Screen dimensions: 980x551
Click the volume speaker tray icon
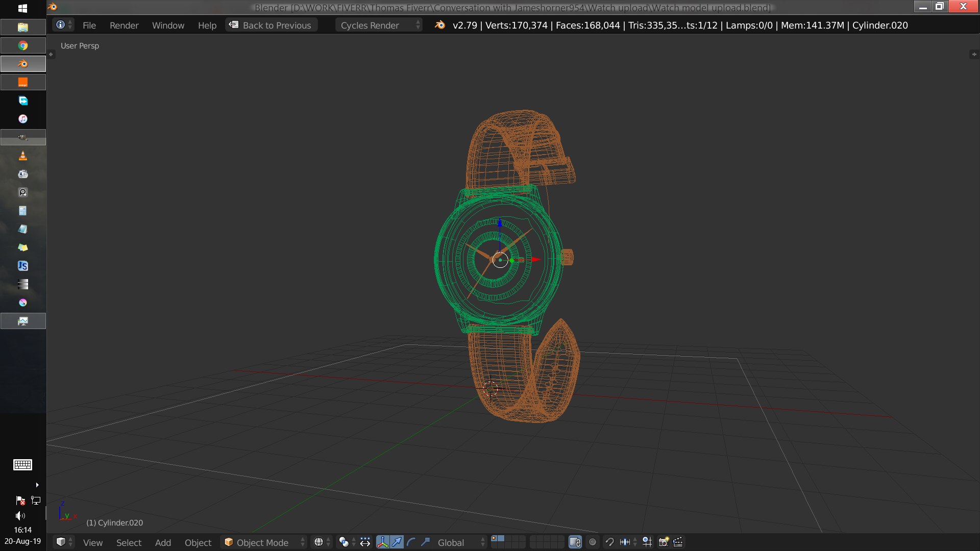point(20,516)
